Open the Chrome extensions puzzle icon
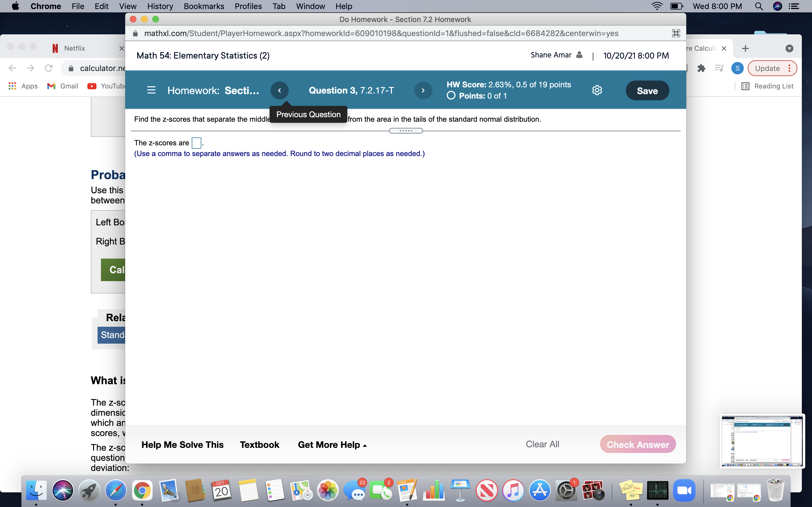Viewport: 812px width, 507px height. coord(701,68)
